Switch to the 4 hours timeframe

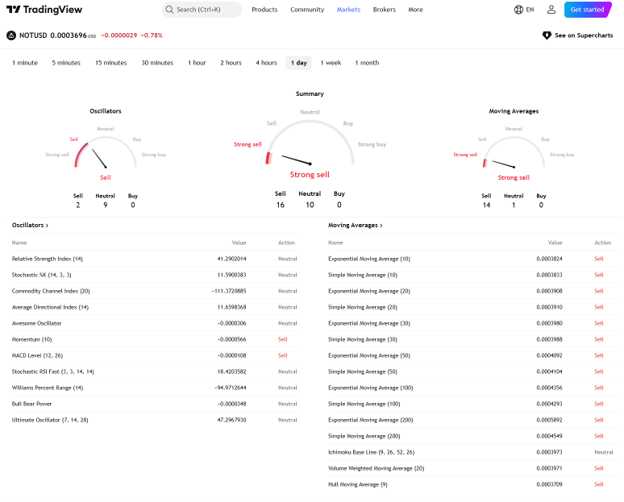click(266, 63)
